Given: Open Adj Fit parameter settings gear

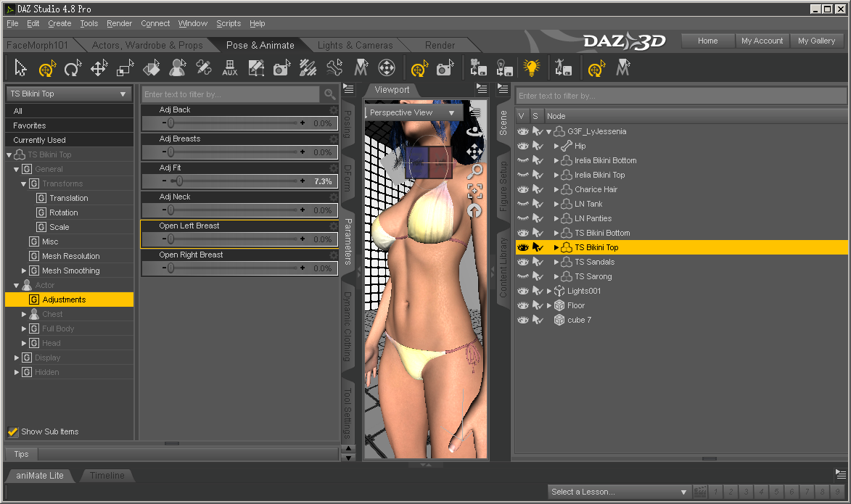Looking at the screenshot, I should pos(333,168).
